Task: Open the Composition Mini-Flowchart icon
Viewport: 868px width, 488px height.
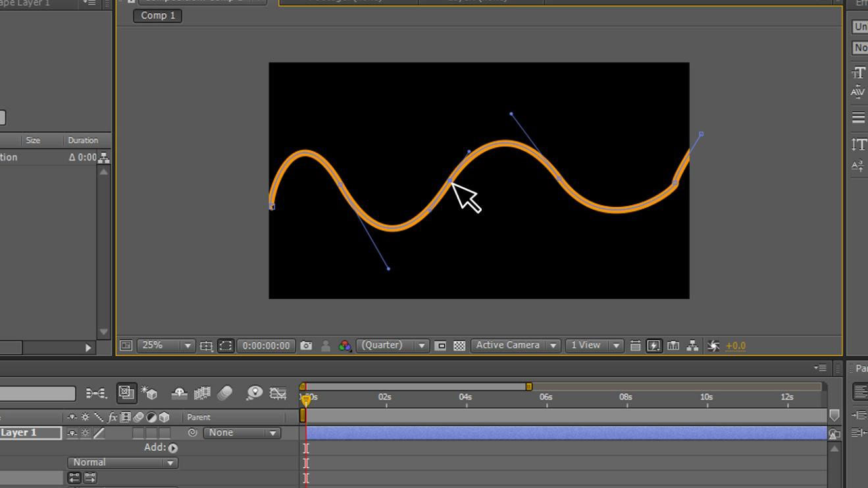Action: [96, 393]
